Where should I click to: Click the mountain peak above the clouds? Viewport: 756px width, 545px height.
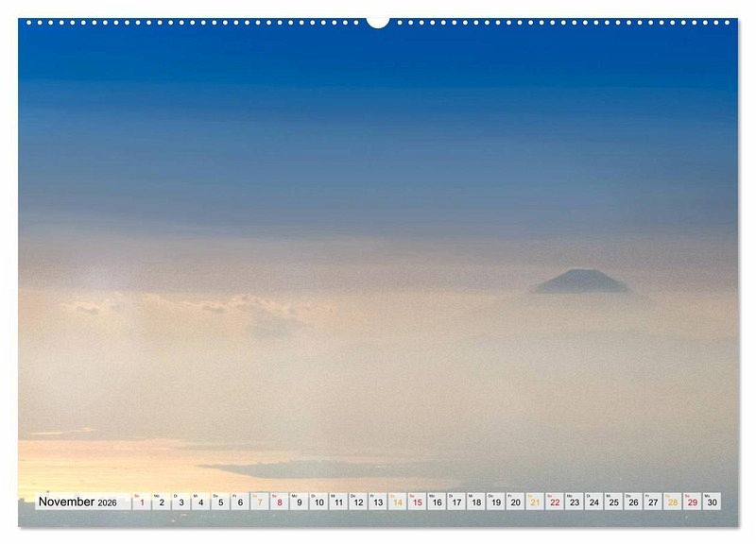pos(581,281)
